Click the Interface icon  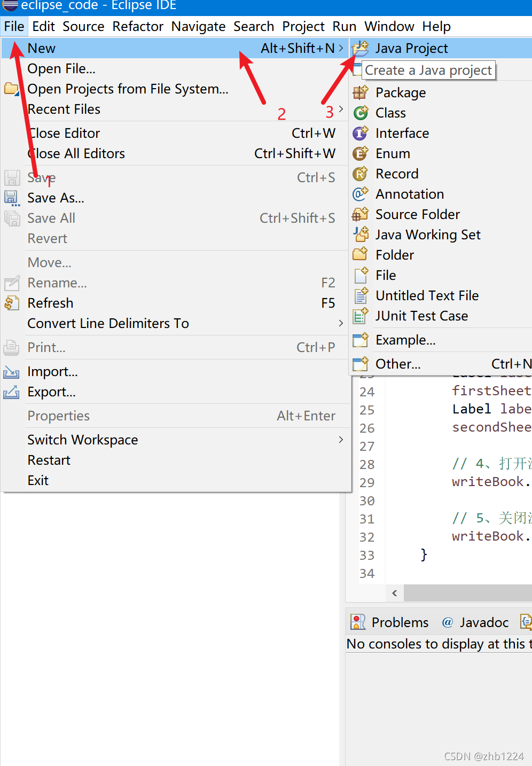[x=361, y=133]
